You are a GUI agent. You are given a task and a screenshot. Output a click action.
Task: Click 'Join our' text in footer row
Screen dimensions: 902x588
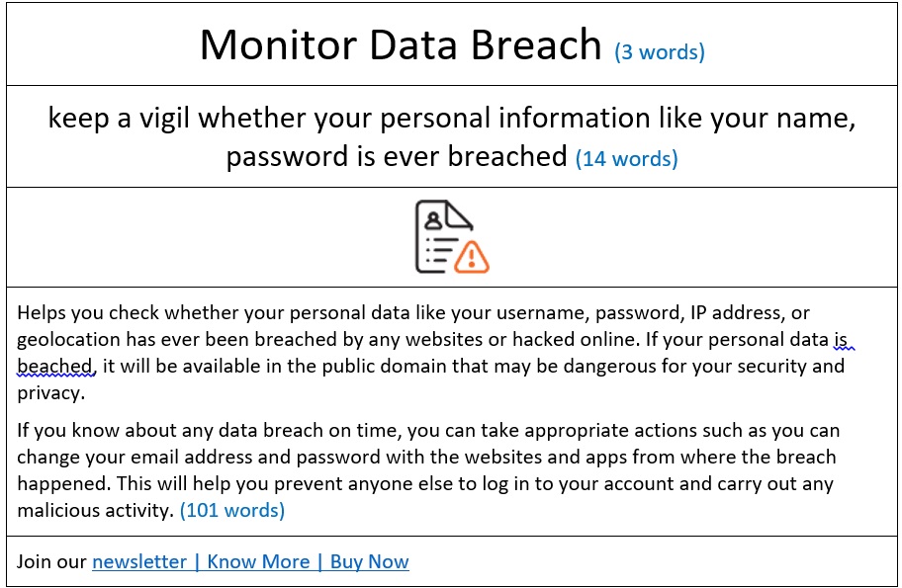(x=51, y=561)
